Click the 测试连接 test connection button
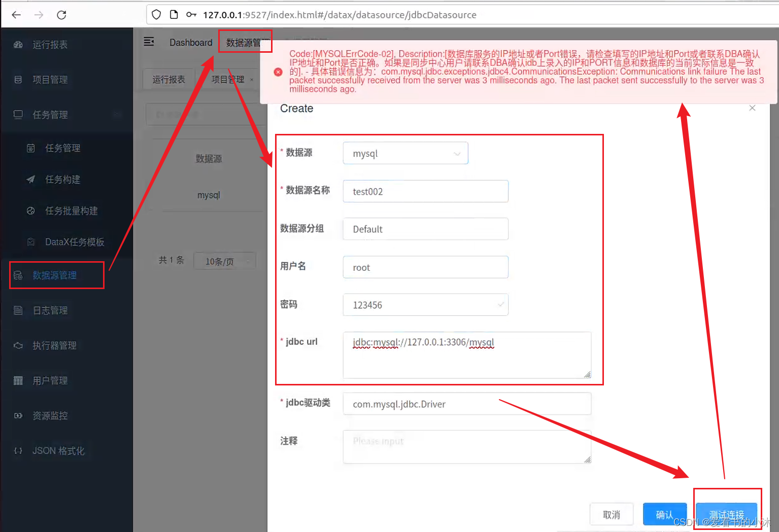 click(727, 515)
